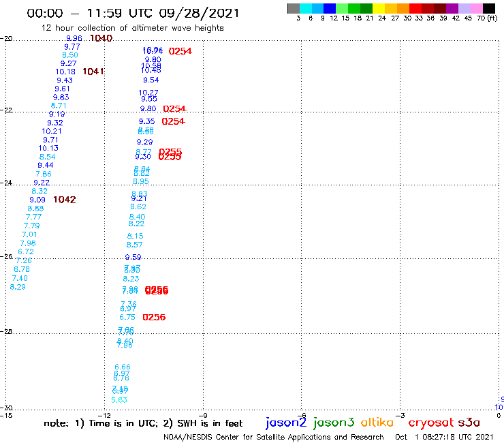Click the longitude axis label '-15'
Image resolution: width=504 pixels, height=443 pixels.
point(6,415)
